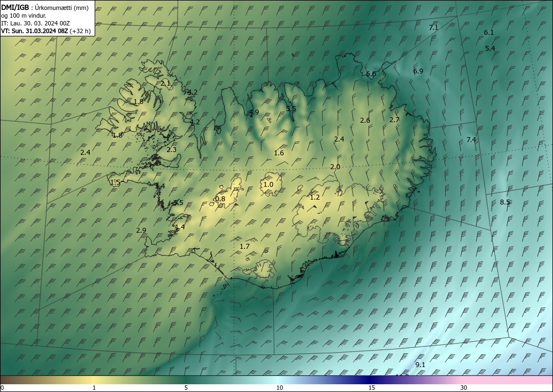
Task: Select the 9.1 value label
Action: click(x=420, y=365)
